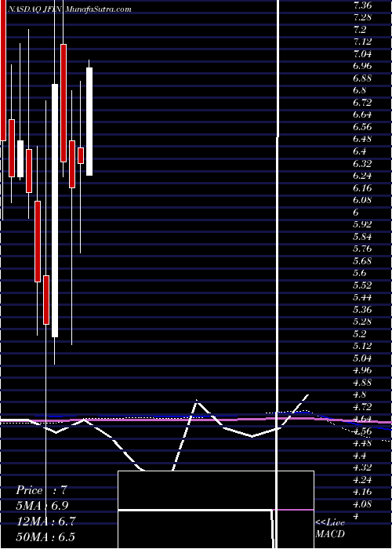Click the axis label reading exactly 6

[358, 213]
